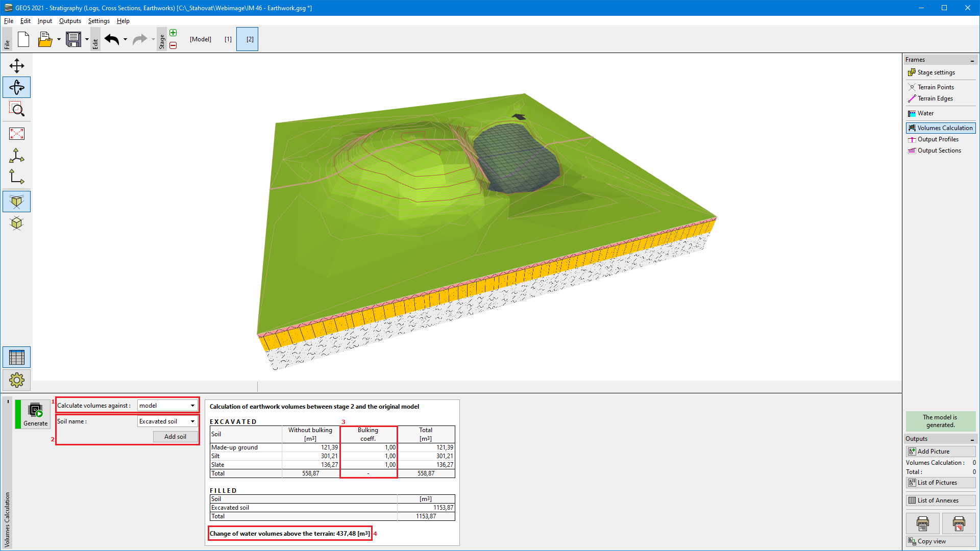The width and height of the screenshot is (980, 551).
Task: Click Add soil button in panel
Action: 175,436
